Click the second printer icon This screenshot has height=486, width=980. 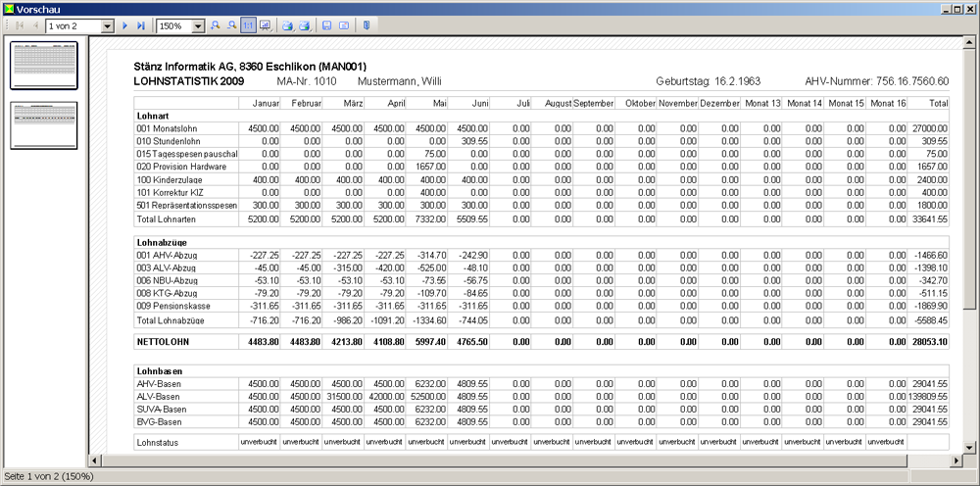[x=305, y=25]
